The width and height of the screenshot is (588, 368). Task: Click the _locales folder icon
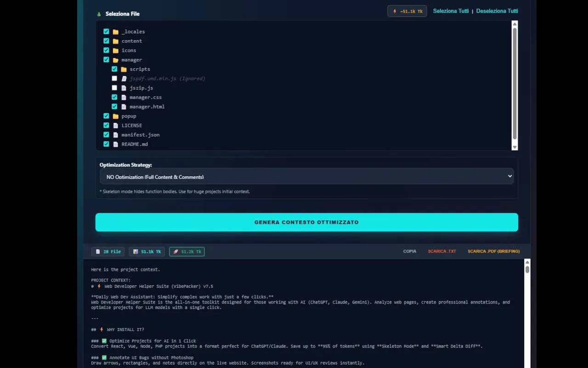click(x=115, y=32)
